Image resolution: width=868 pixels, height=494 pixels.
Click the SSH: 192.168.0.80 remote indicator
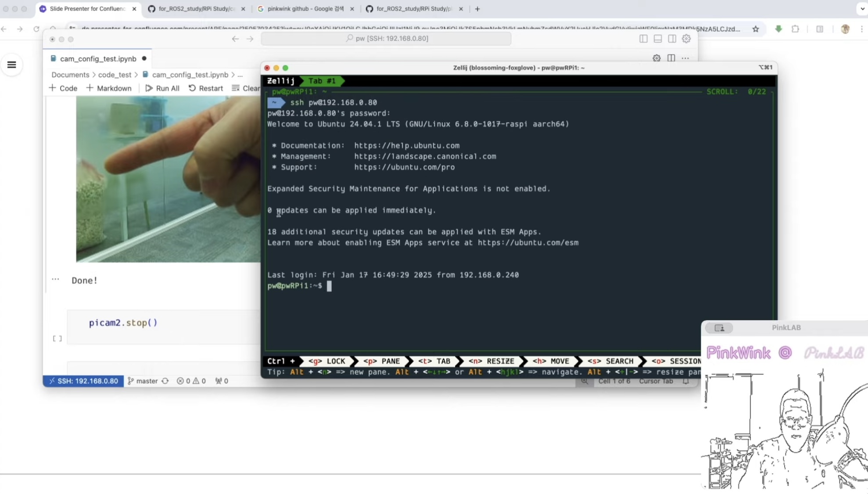(83, 381)
